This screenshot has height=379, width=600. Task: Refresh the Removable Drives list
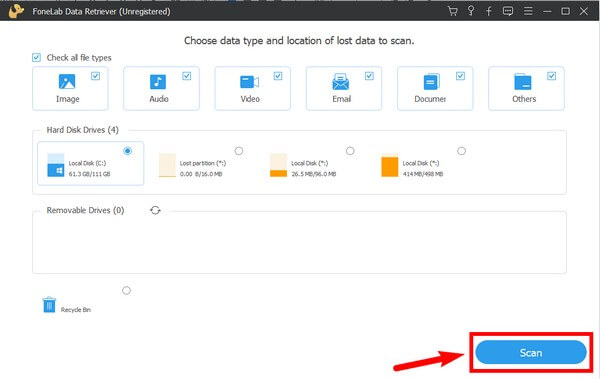pyautogui.click(x=155, y=210)
